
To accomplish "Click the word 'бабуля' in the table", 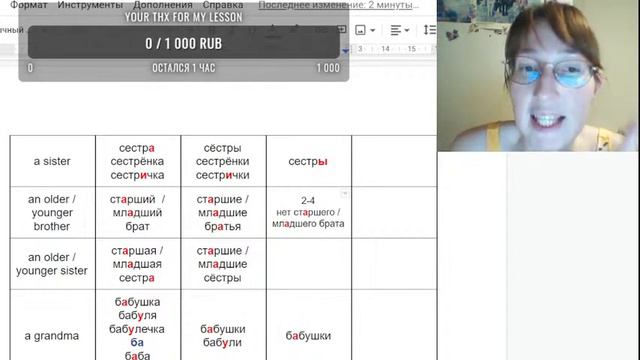I will tap(138, 315).
